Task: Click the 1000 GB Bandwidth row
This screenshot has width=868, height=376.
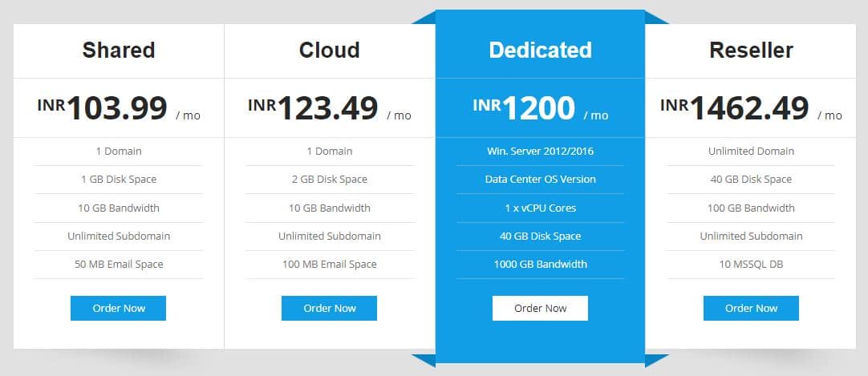Action: (540, 265)
